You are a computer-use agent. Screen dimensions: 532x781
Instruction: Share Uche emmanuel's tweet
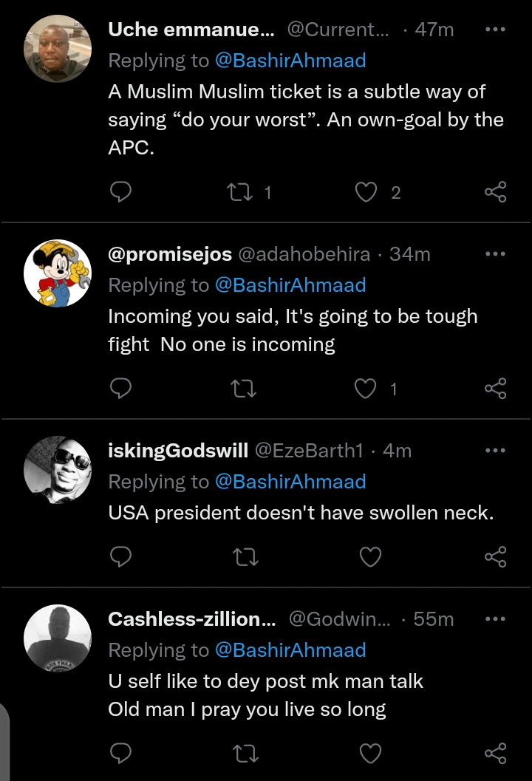coord(495,193)
